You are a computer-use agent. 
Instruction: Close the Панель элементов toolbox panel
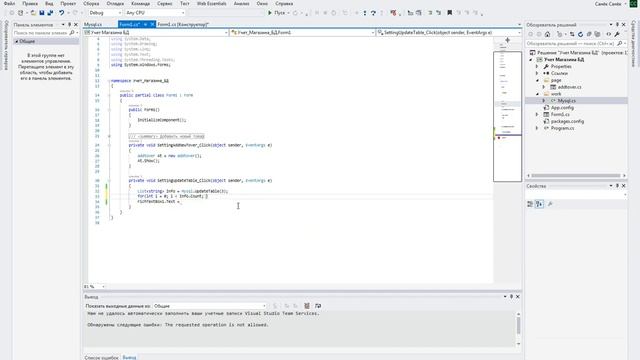(76, 25)
